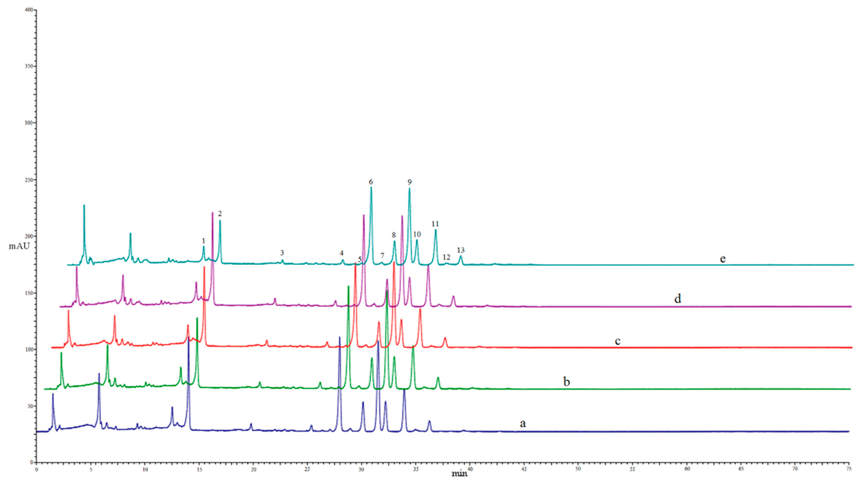Click the green trace label b
868x486 pixels.
pos(566,382)
